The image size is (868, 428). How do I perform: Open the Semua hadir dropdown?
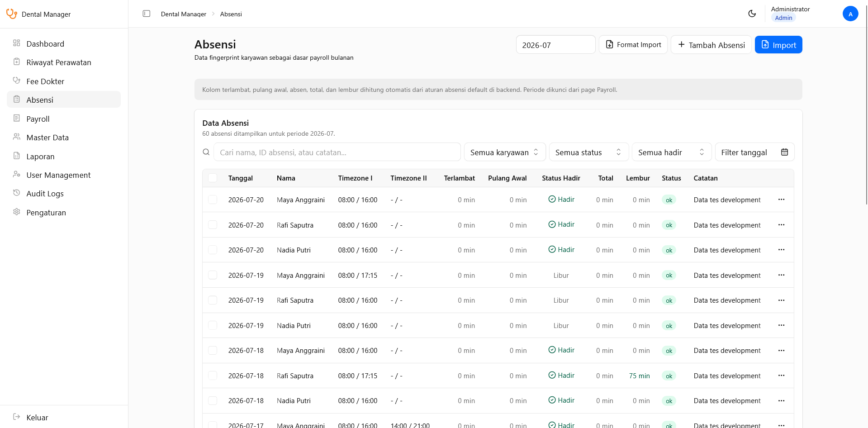[672, 152]
